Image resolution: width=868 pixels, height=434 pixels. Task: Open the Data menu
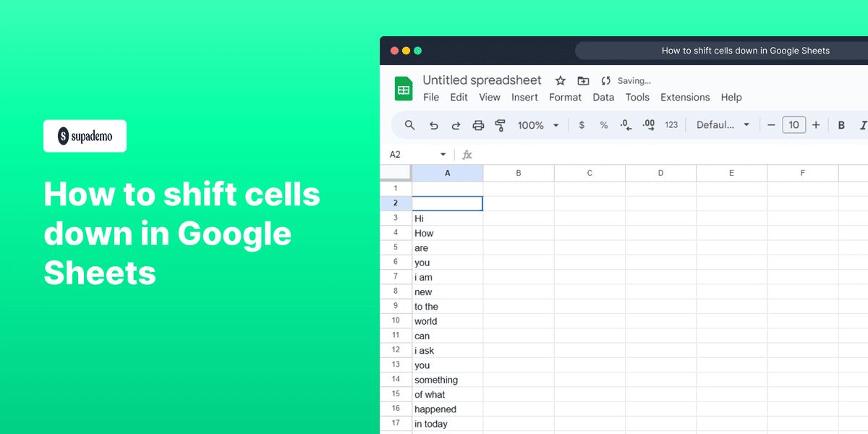[x=603, y=97]
